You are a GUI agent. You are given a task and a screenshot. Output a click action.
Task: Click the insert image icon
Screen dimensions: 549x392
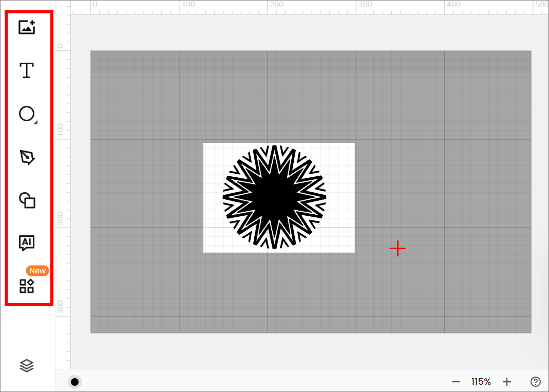click(x=27, y=27)
